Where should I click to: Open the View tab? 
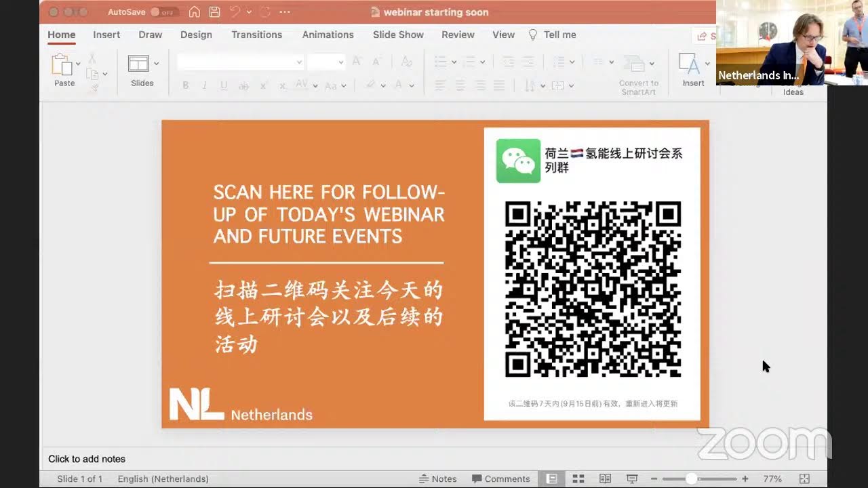[x=503, y=35]
